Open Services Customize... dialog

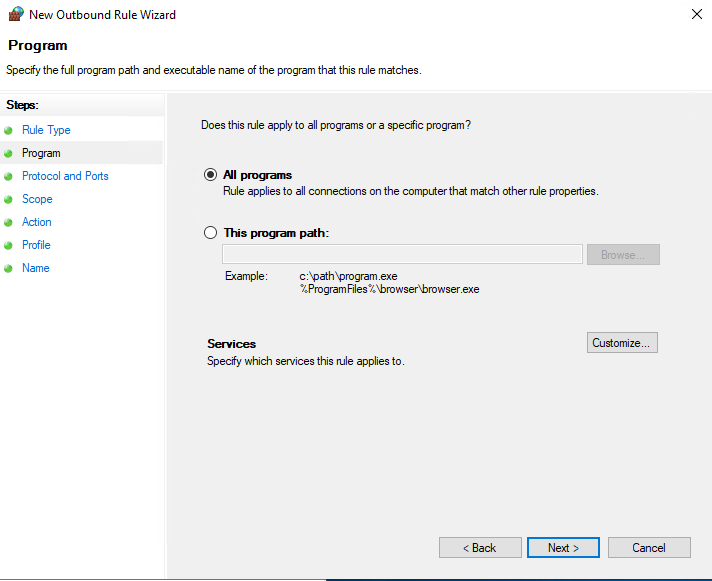(x=622, y=343)
